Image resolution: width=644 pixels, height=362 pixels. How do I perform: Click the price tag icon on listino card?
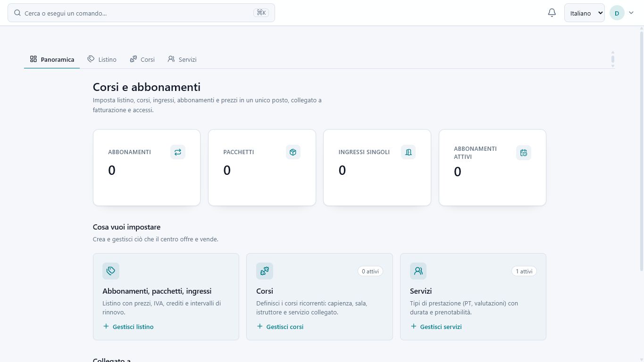tap(111, 271)
